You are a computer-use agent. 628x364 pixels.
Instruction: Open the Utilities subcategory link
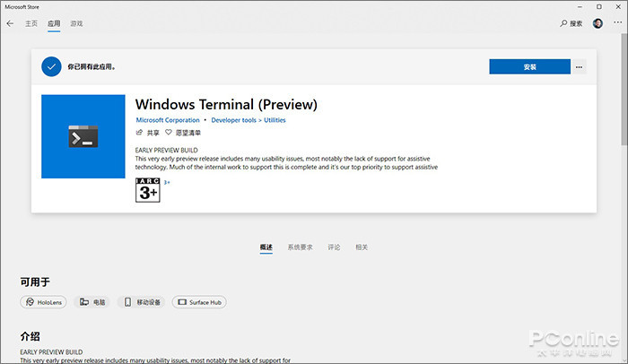click(275, 120)
